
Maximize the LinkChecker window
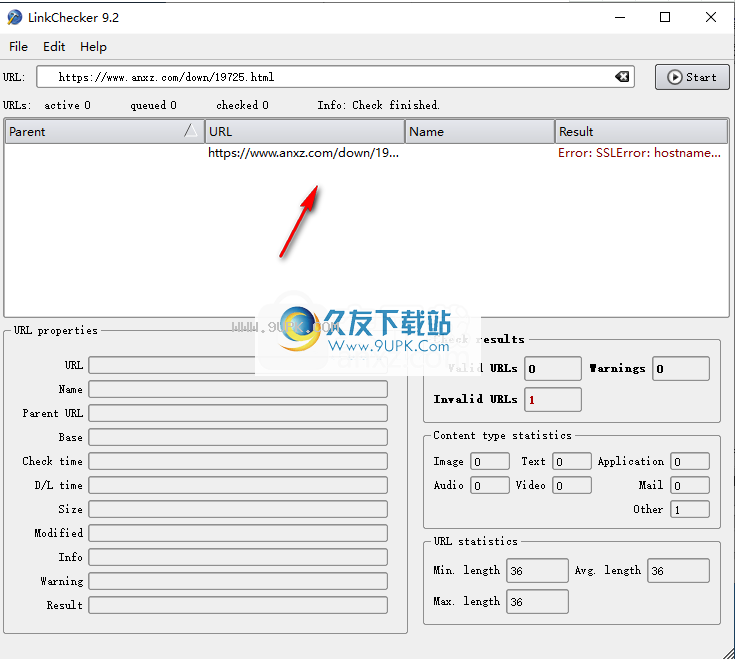(x=665, y=17)
